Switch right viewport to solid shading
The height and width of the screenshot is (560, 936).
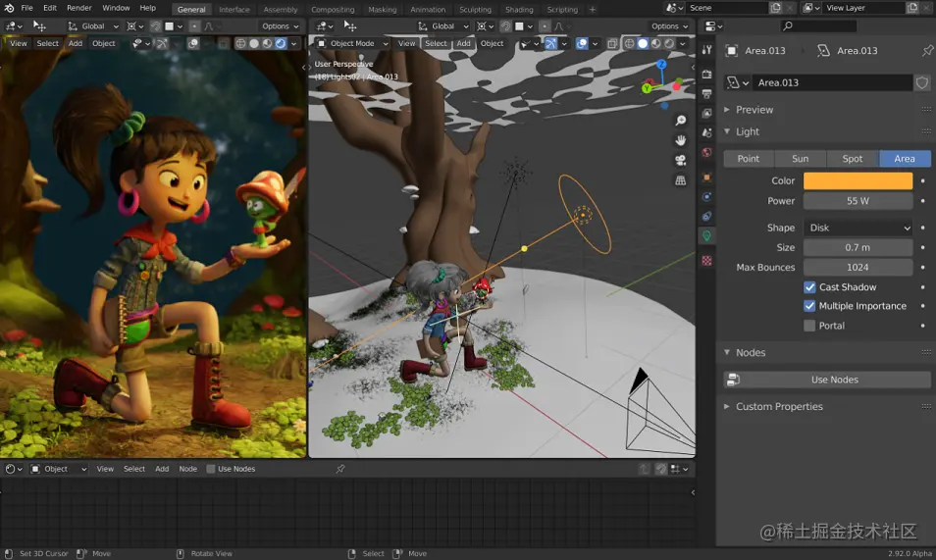pyautogui.click(x=643, y=43)
